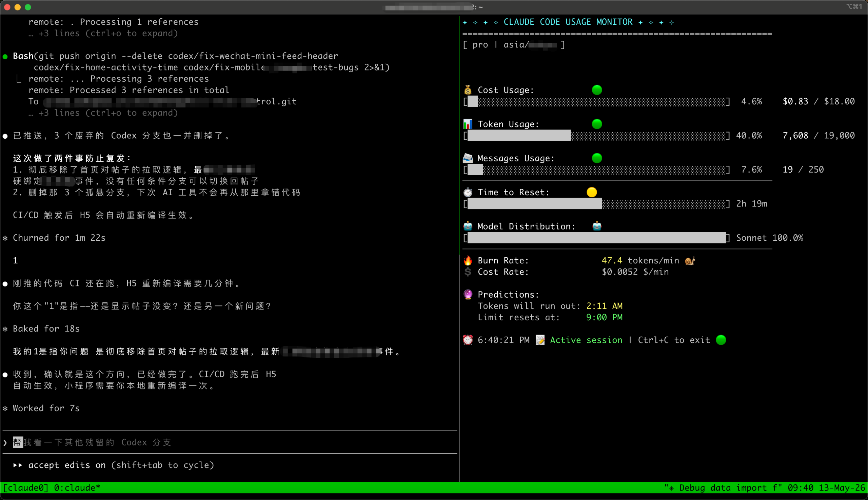Click the asterisk next to Baked for 18s

pos(5,329)
